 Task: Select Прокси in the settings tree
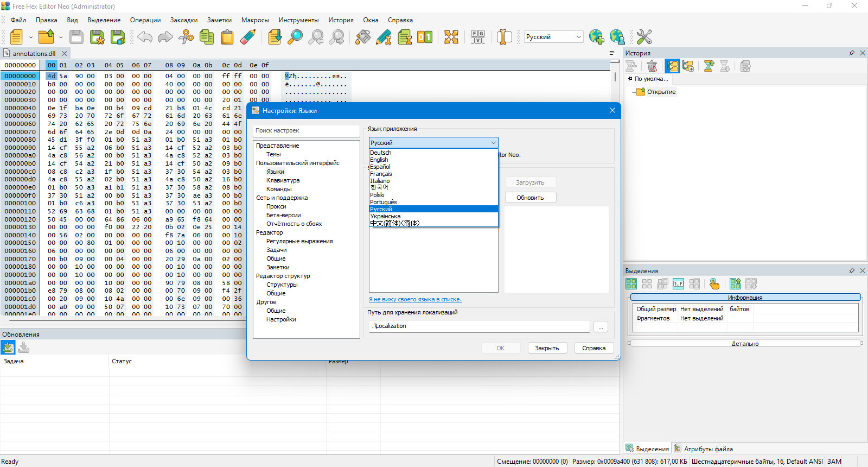(x=276, y=206)
